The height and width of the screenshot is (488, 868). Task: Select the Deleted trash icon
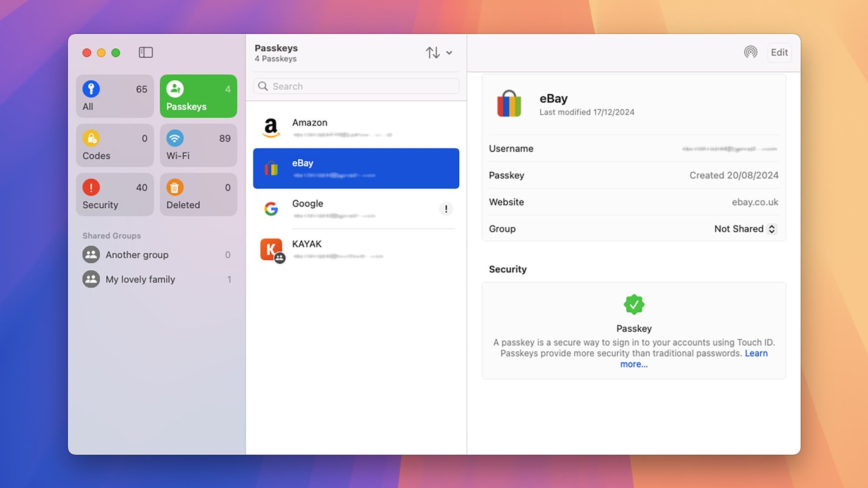click(174, 187)
